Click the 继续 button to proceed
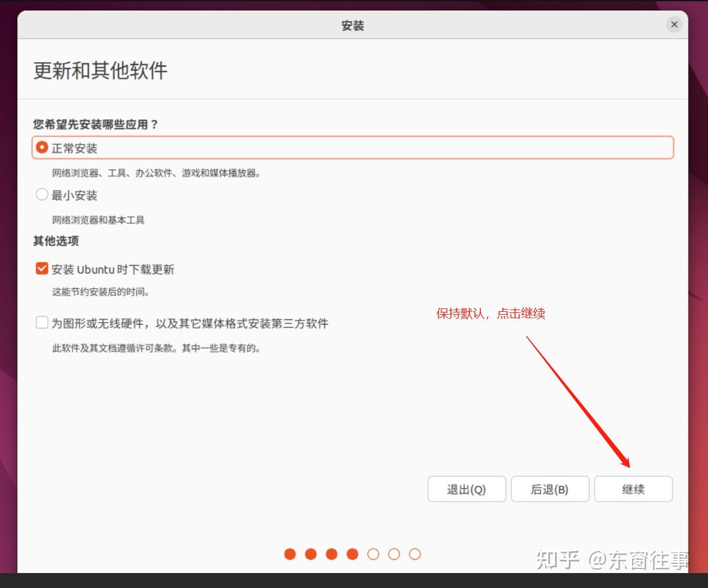 tap(633, 489)
